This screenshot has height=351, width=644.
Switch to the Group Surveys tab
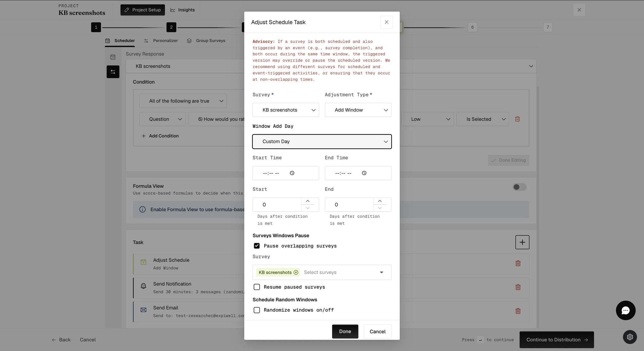coord(206,41)
